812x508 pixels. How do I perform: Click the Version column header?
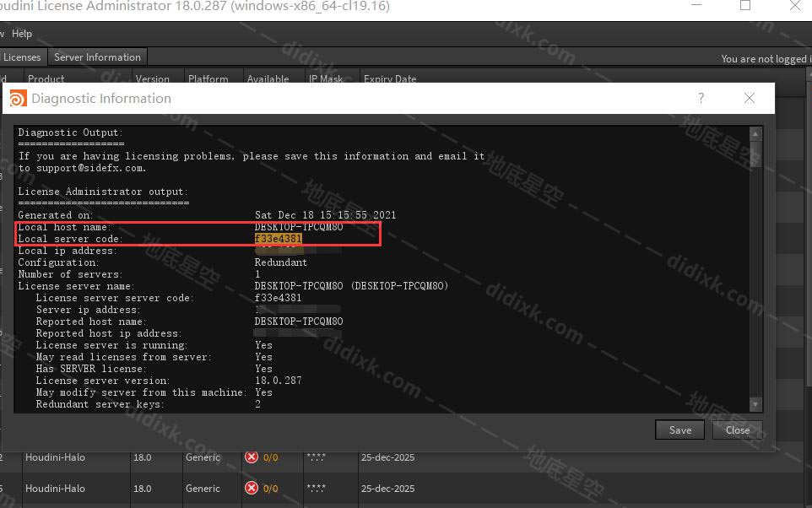tap(152, 78)
